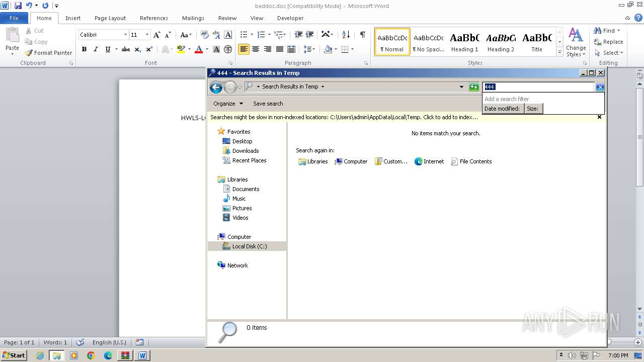Expand Styles gallery more arrow

coord(559,52)
